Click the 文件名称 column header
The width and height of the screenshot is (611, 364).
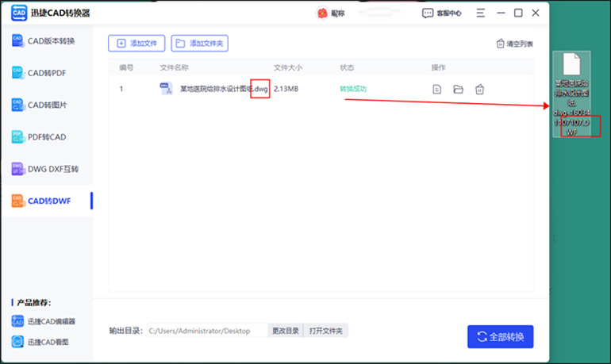175,67
